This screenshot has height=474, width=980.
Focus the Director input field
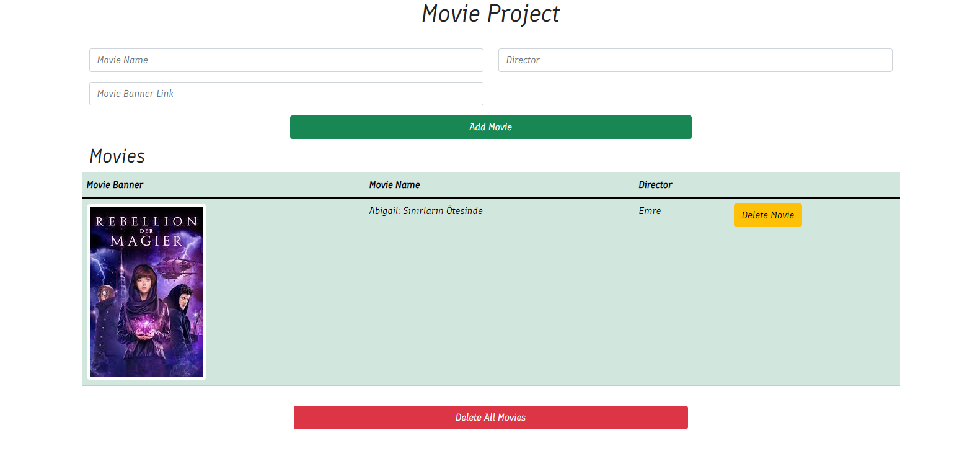point(695,60)
